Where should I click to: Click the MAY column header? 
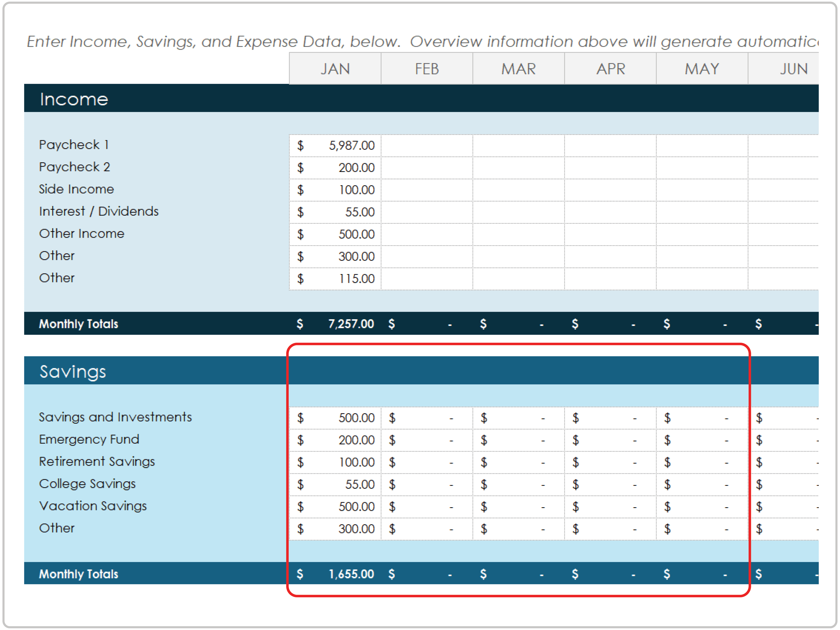click(702, 69)
